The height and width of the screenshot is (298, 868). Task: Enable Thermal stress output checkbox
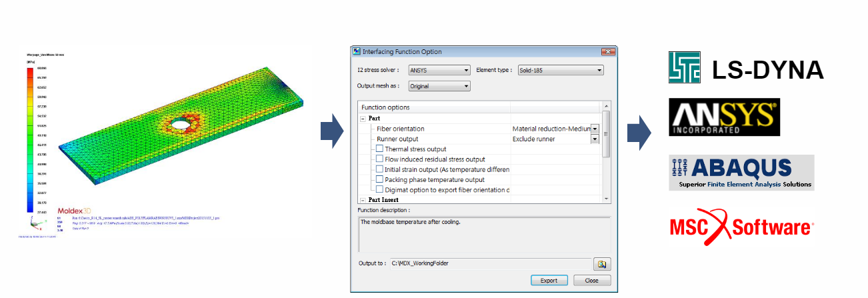pyautogui.click(x=380, y=149)
